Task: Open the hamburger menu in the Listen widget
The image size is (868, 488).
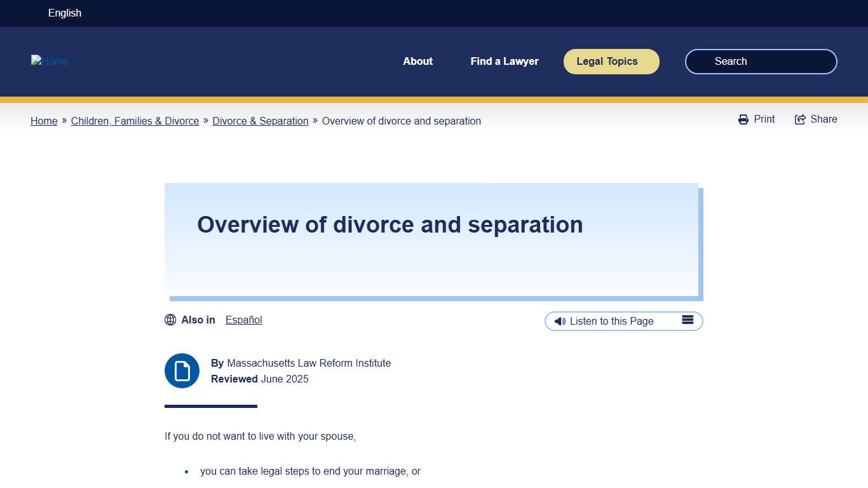Action: [x=688, y=320]
